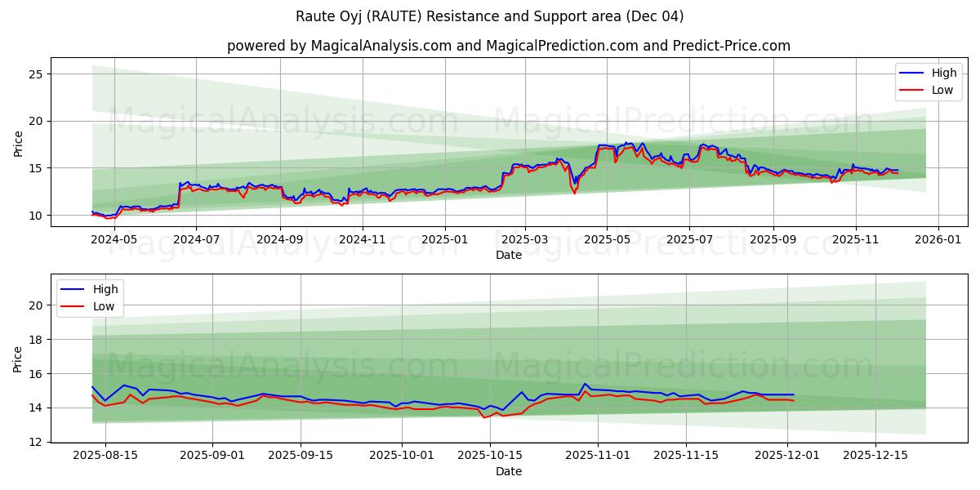Select the blue High line legend marker in top chart
This screenshot has height=490, width=980.
[911, 72]
